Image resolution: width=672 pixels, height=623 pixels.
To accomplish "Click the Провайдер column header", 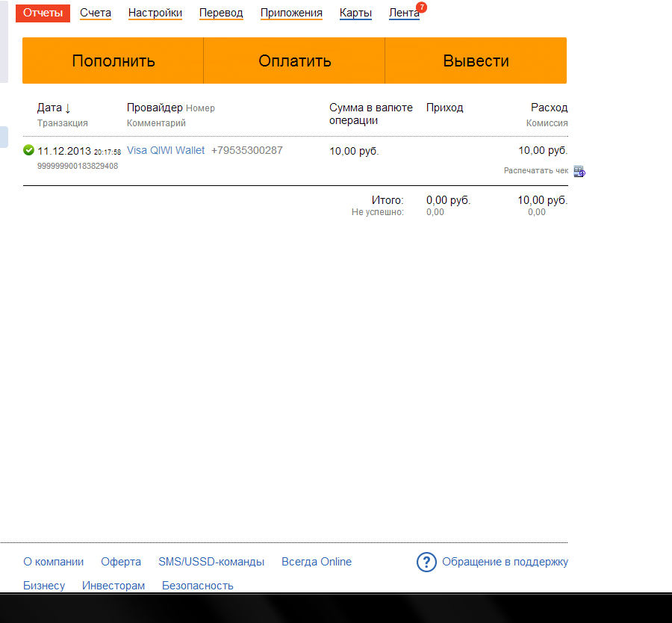I will tap(155, 108).
